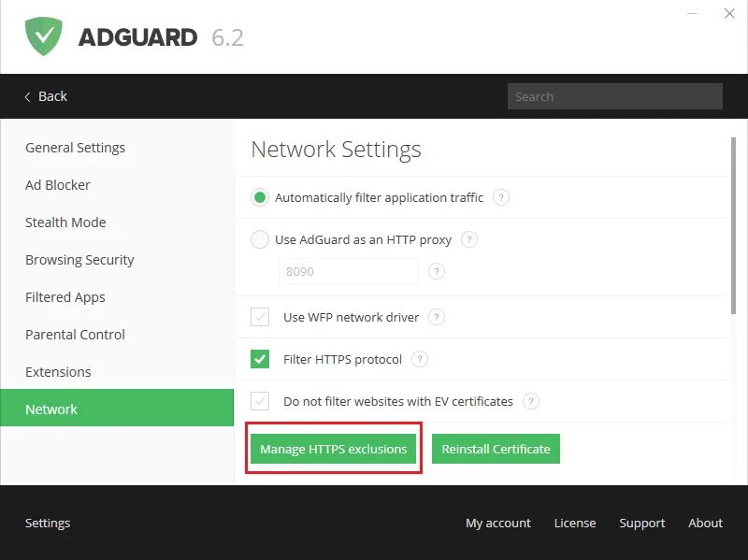Click the AdGuard shield logo
Viewport: 748px width, 560px height.
(43, 36)
